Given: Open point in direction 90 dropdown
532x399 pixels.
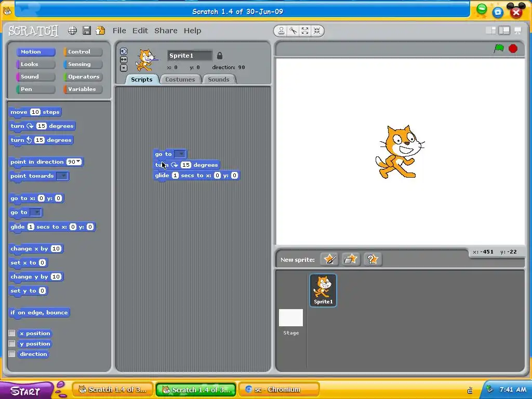Looking at the screenshot, I should coord(79,162).
